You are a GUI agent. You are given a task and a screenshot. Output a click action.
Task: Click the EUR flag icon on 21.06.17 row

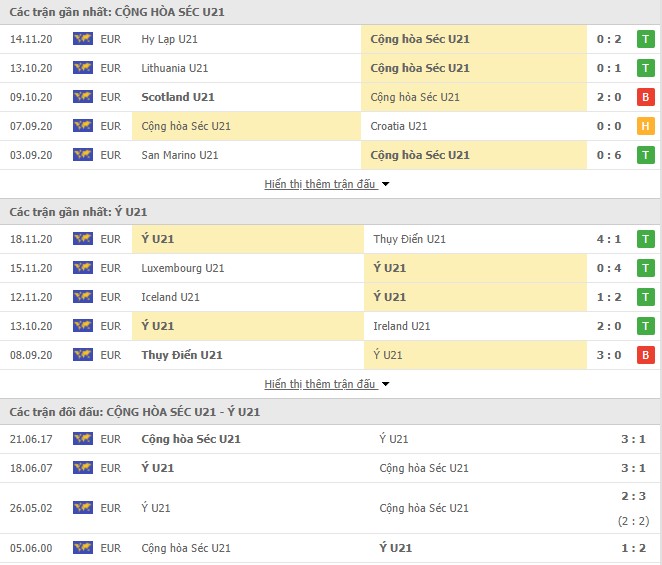[83, 439]
